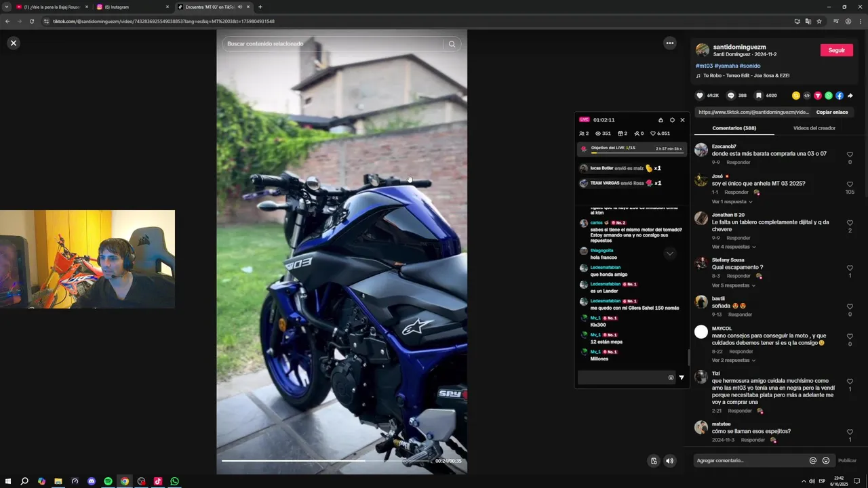The image size is (868, 488).
Task: Click the LIVE chat message input
Action: pos(624,378)
